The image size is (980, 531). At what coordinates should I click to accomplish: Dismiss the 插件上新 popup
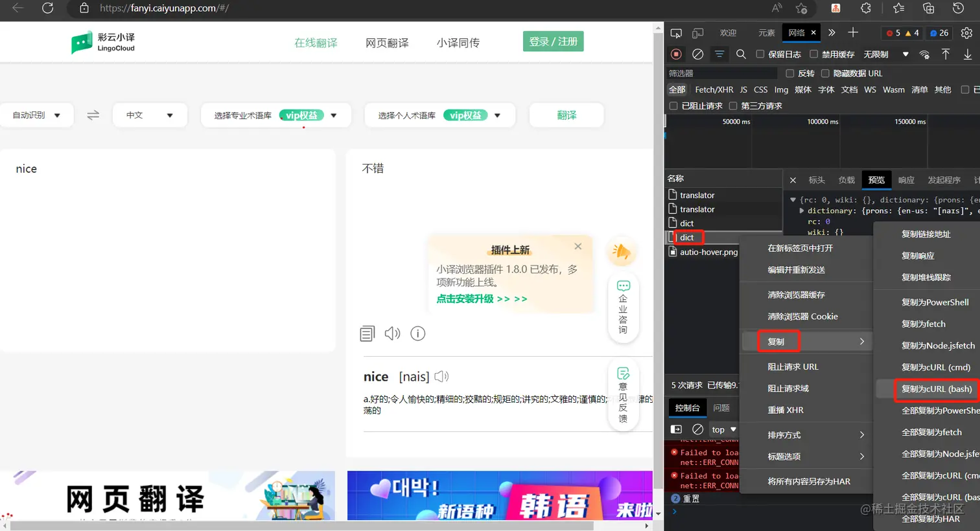pyautogui.click(x=578, y=246)
